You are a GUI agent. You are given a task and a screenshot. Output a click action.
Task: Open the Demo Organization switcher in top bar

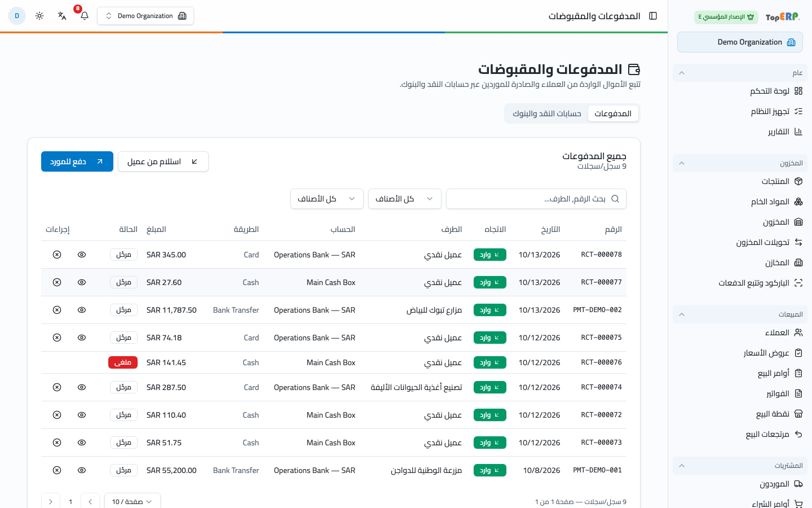tap(145, 16)
